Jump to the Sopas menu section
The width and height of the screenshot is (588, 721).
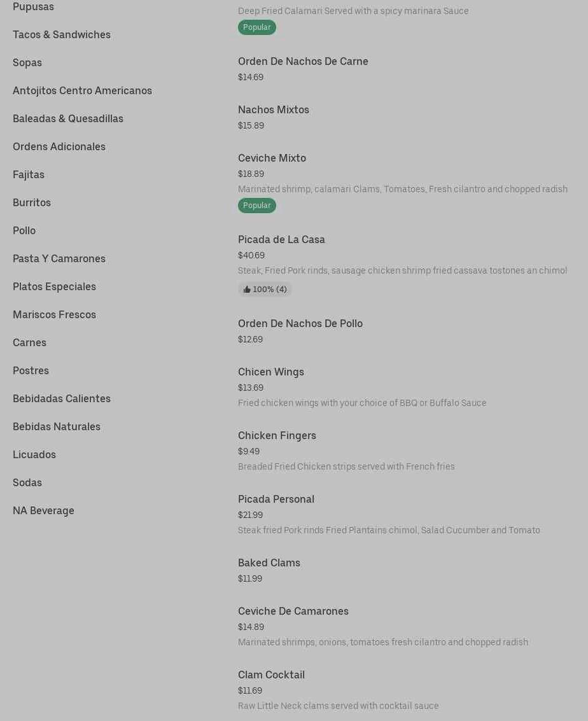[27, 62]
